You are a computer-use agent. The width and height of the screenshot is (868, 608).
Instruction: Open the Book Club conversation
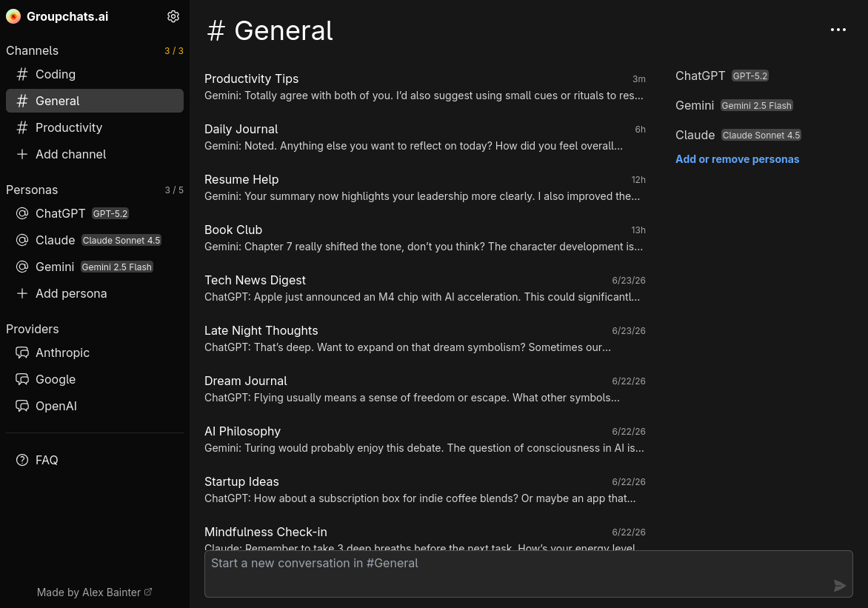(424, 238)
